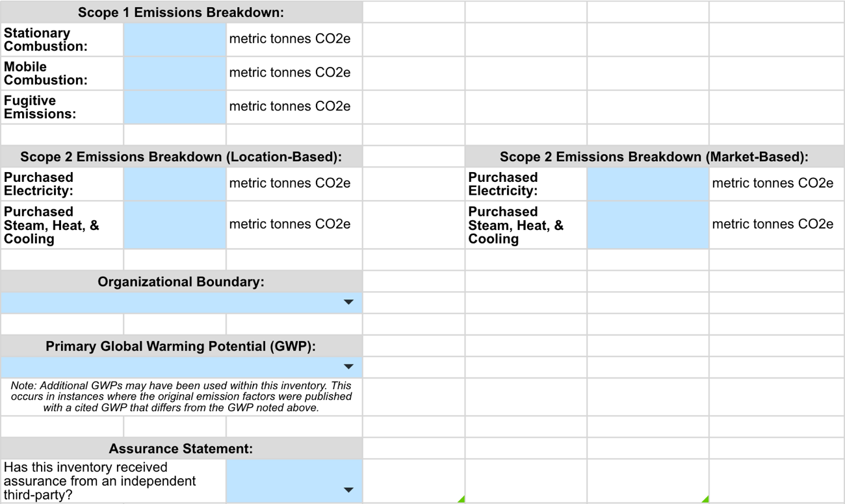
Task: Click the Primary Global Warming Potential header
Action: tap(181, 346)
